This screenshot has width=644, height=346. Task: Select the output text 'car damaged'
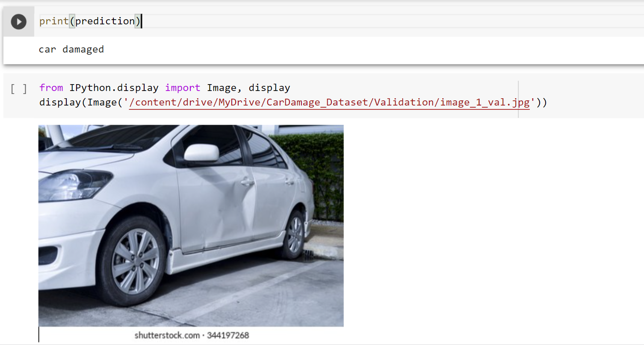(x=71, y=49)
